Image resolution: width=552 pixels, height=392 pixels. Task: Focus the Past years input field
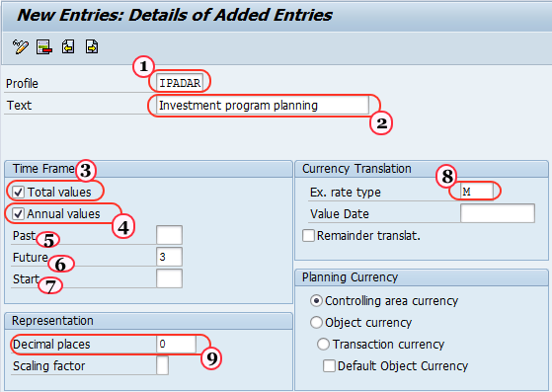(169, 235)
